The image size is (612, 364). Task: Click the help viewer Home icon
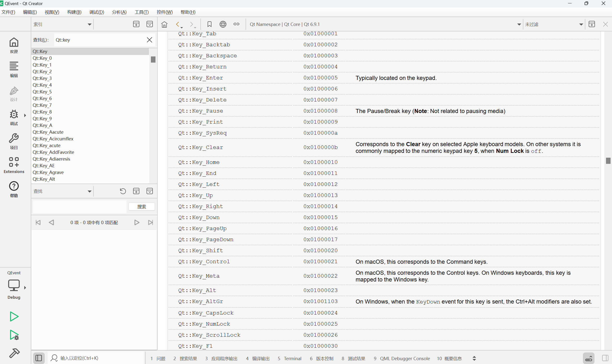point(164,24)
